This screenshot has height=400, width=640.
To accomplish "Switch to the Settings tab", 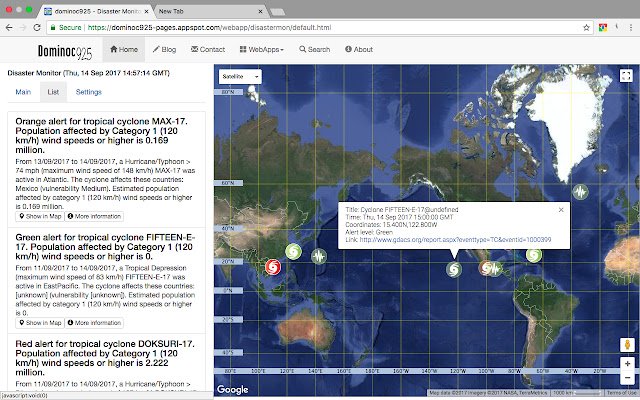I will point(89,92).
